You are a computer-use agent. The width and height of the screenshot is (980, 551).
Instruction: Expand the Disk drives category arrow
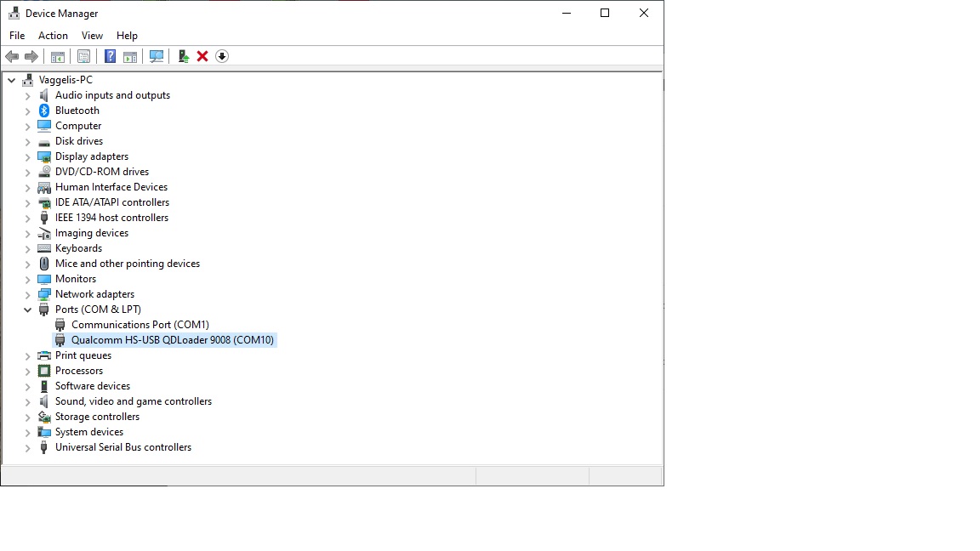[x=27, y=142]
